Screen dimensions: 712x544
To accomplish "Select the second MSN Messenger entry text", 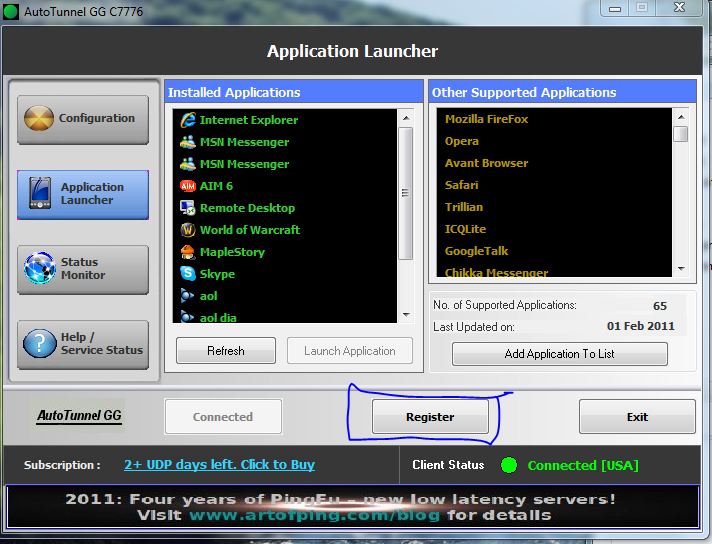I will 244,164.
